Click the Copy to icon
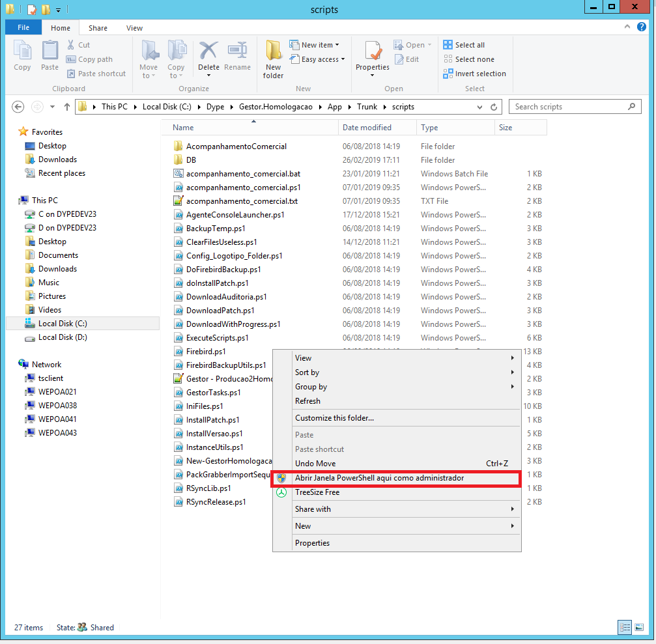Viewport: 656px width, 644px height. (177, 51)
